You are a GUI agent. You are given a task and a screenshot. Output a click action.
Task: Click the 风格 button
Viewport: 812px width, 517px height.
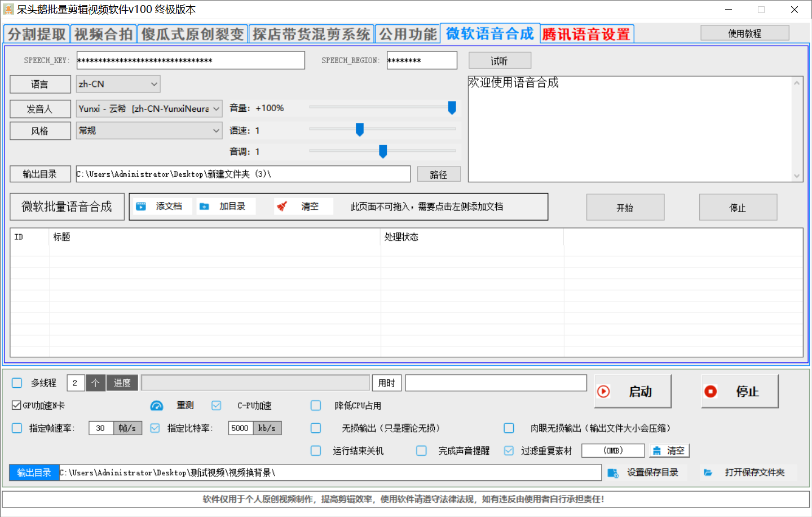point(40,130)
